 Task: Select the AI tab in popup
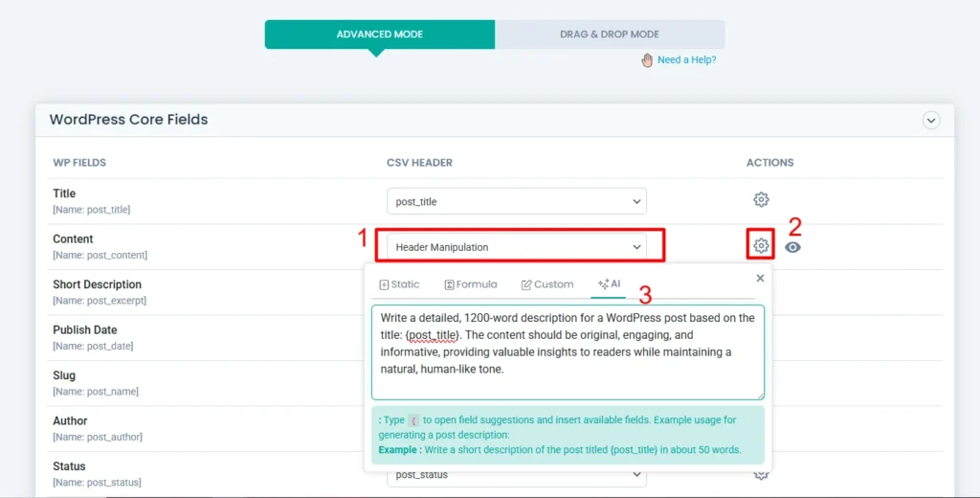609,284
